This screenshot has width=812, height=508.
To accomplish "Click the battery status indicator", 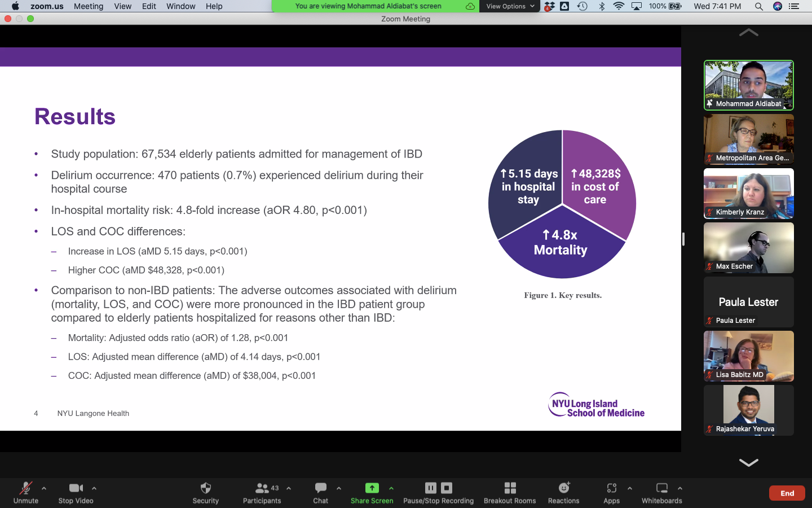I will [665, 6].
